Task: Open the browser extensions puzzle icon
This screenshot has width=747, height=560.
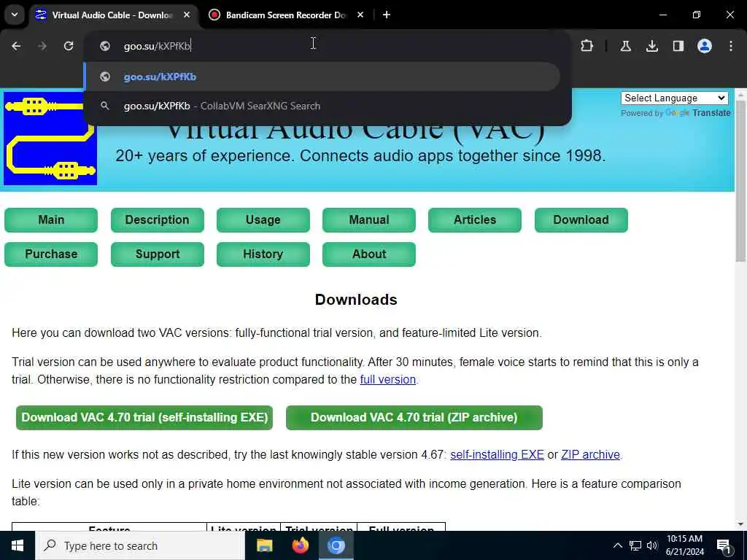Action: (587, 46)
